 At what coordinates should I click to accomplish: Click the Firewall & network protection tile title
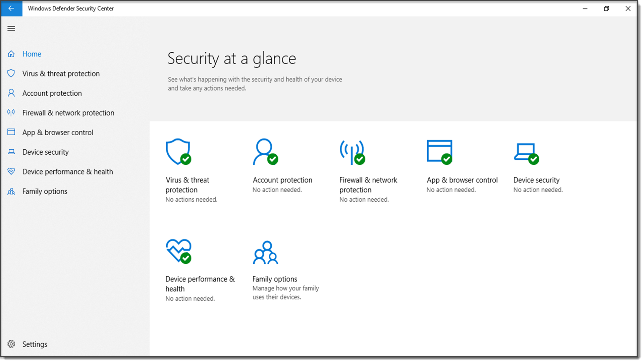click(x=368, y=185)
